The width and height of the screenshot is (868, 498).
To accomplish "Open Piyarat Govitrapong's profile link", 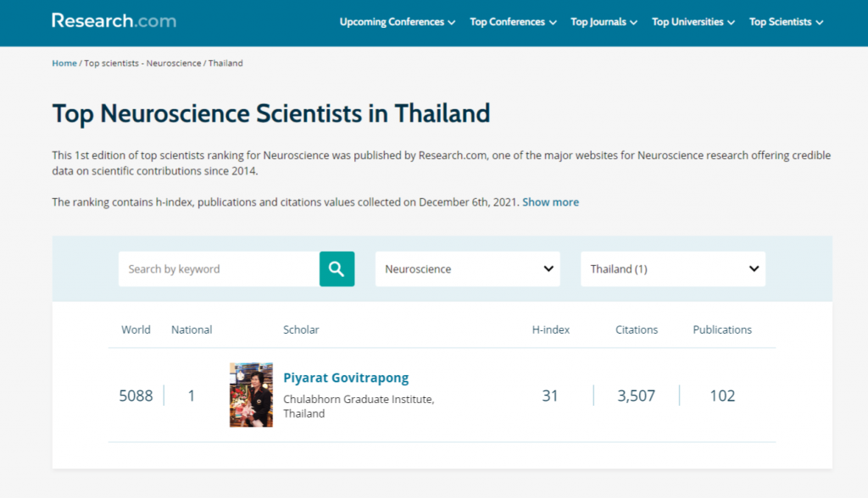I will pyautogui.click(x=346, y=378).
